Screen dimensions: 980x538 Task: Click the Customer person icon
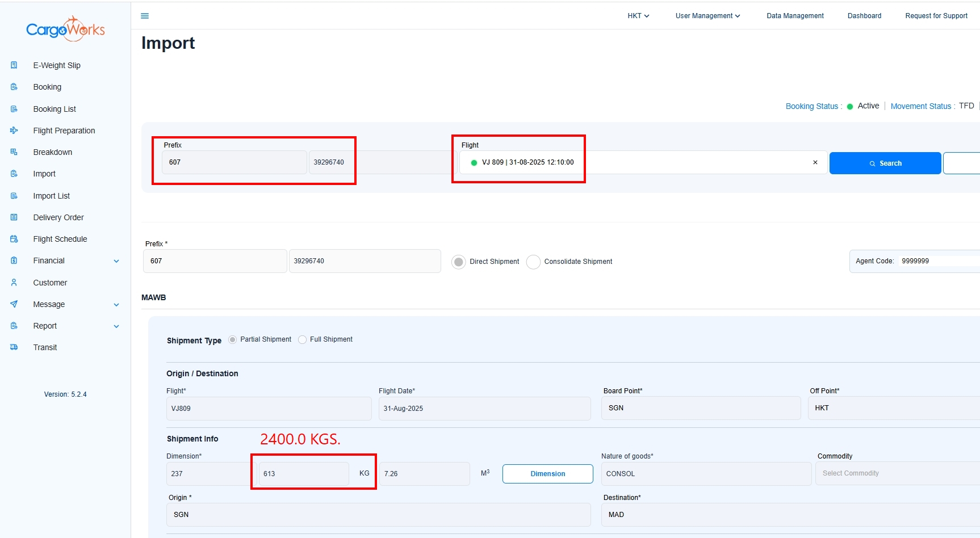tap(14, 283)
